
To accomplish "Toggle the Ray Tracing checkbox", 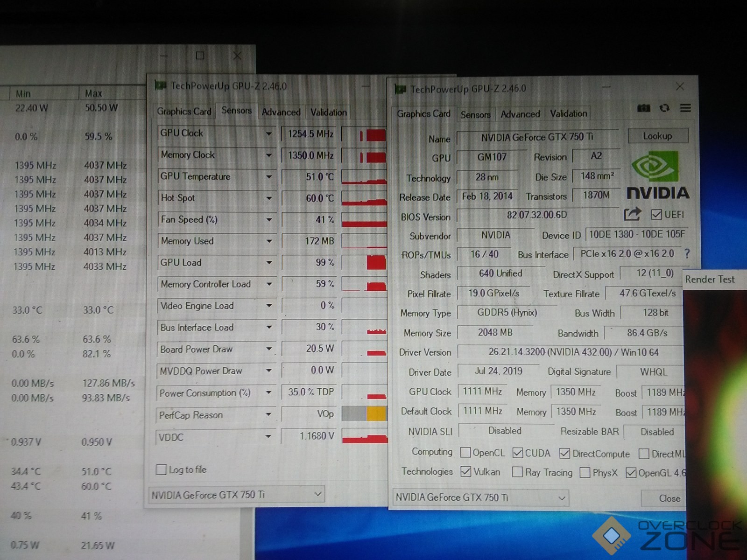I will pyautogui.click(x=517, y=472).
